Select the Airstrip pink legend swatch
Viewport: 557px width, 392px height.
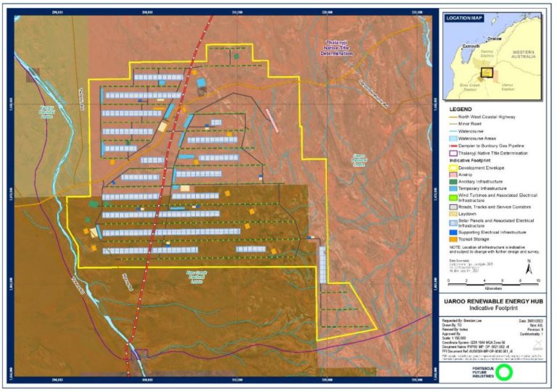point(453,175)
